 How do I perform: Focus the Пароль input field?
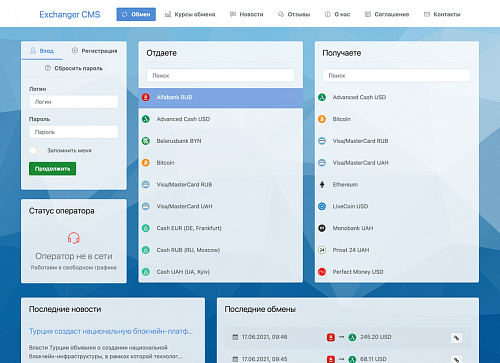pyautogui.click(x=74, y=132)
